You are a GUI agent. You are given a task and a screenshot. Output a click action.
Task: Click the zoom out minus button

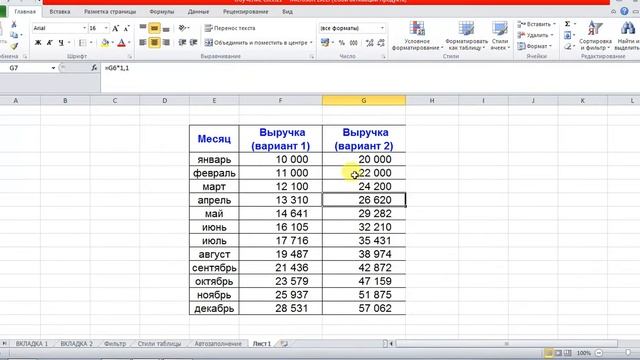[599, 353]
